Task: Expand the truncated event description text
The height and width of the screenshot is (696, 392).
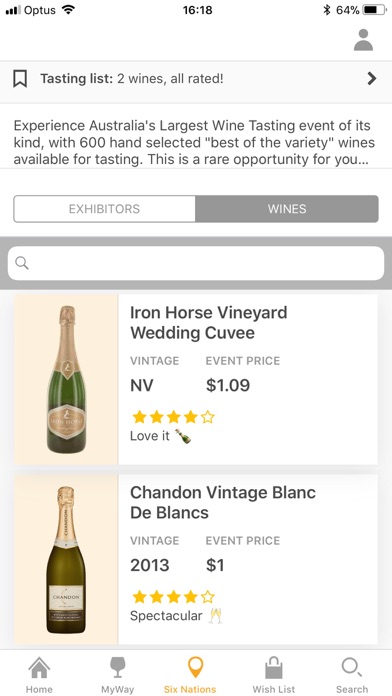Action: (194, 142)
